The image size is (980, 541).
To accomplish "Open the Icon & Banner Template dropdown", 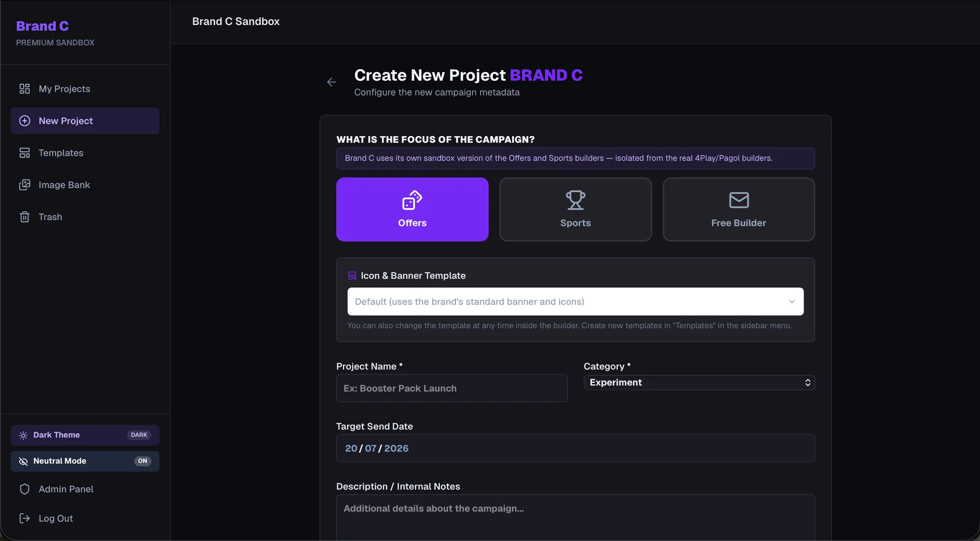I will (x=575, y=302).
